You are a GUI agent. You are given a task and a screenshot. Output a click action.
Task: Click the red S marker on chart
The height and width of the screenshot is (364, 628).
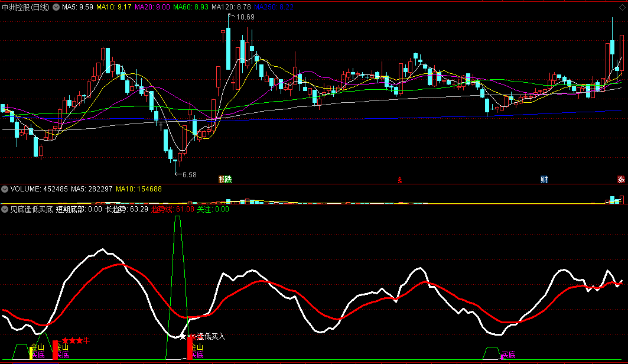point(400,180)
